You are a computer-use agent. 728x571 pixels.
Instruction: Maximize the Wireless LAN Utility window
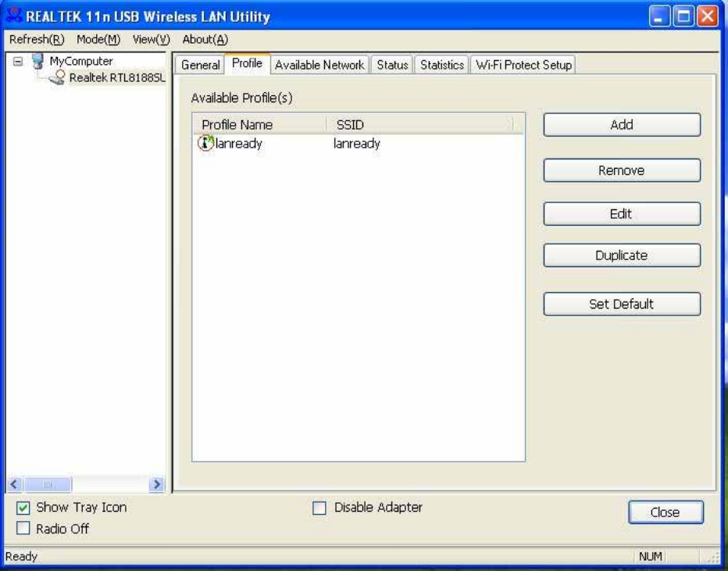pos(683,16)
